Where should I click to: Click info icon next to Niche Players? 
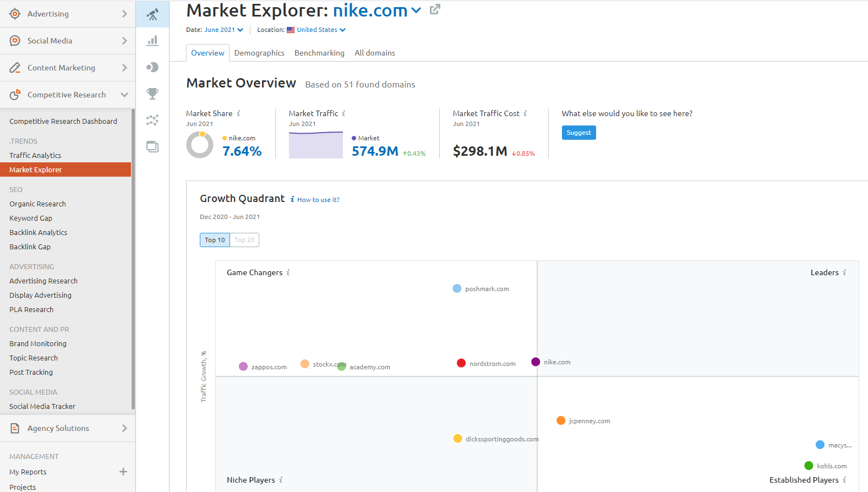coord(281,480)
